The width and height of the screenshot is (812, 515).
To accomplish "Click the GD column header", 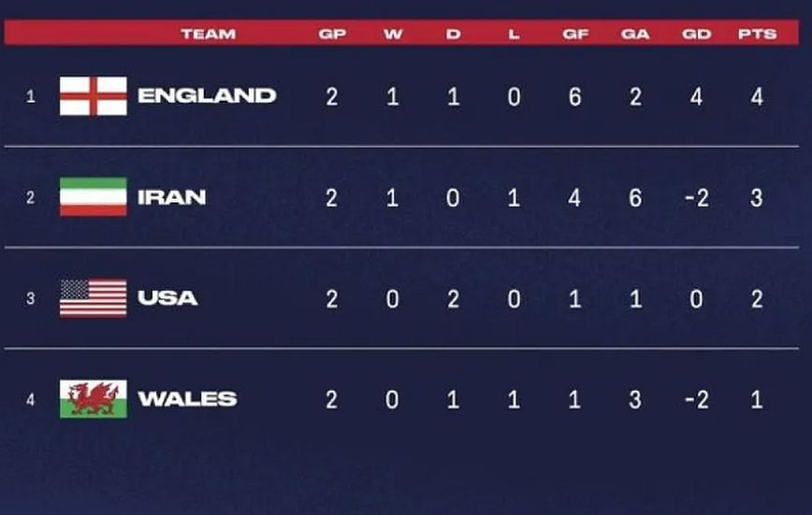I will pyautogui.click(x=697, y=35).
